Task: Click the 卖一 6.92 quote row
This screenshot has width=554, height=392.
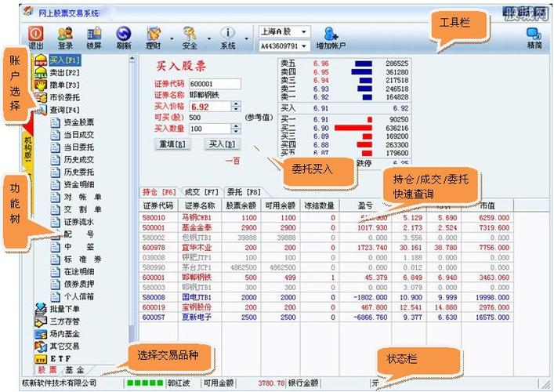Action: (x=345, y=97)
